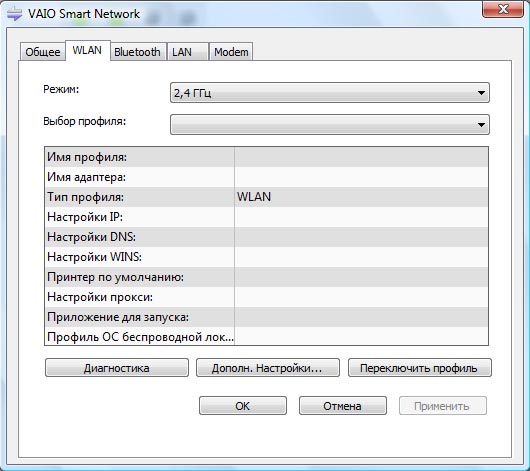This screenshot has width=530, height=471.
Task: Select the Принтер по умолчанию row
Action: [x=266, y=277]
